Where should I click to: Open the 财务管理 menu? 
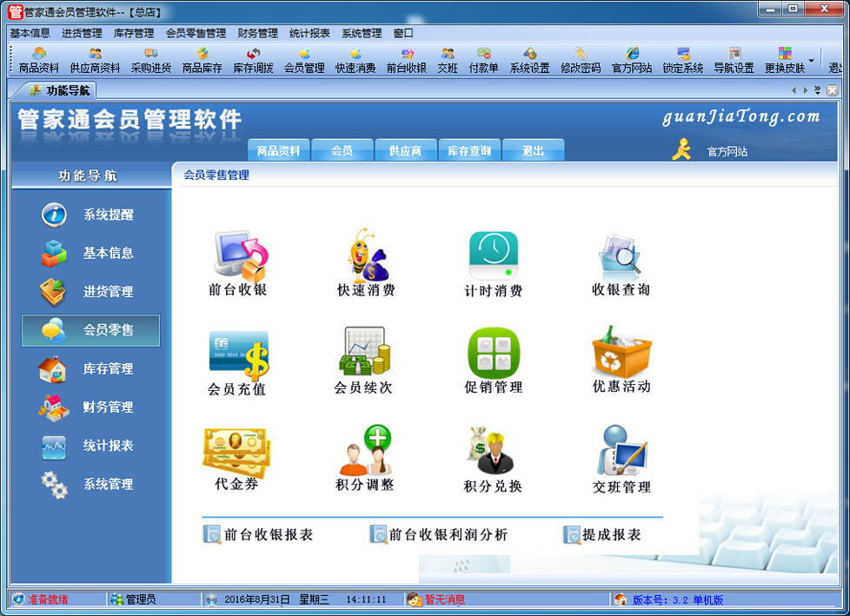pos(257,33)
